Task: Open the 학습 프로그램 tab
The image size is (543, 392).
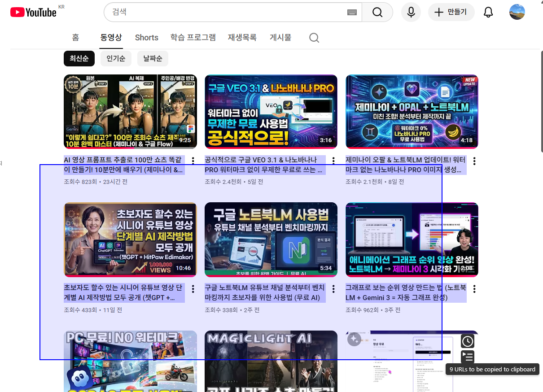Action: [193, 38]
